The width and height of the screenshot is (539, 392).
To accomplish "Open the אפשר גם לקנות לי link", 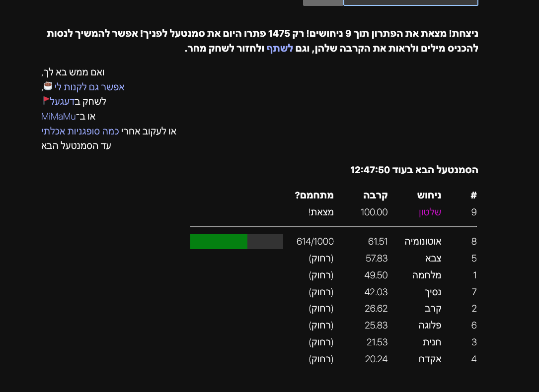I will click(x=89, y=87).
